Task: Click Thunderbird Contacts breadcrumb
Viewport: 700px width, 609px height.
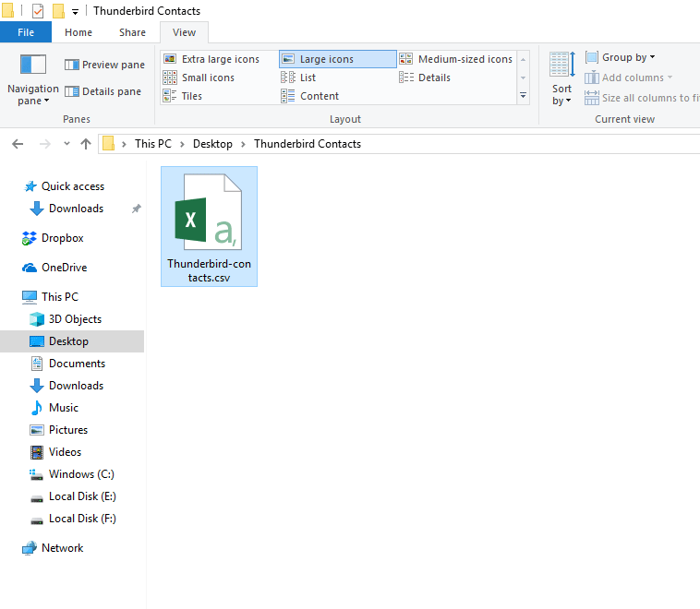Action: [x=308, y=144]
